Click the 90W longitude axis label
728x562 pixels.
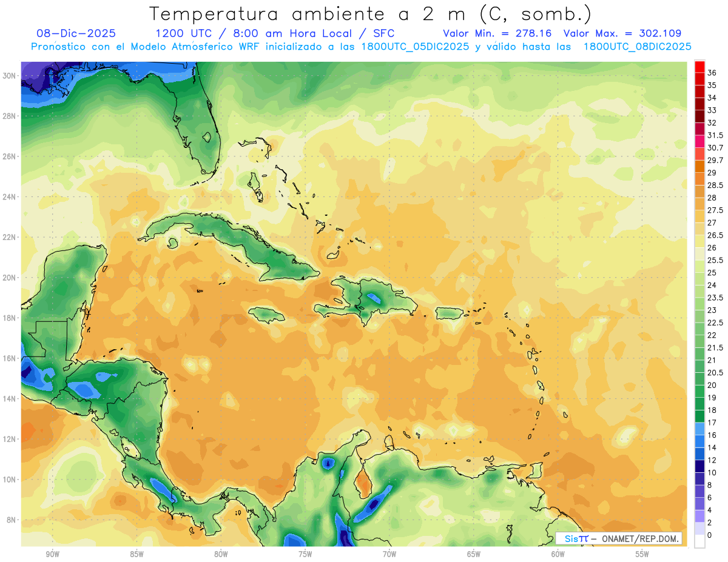tap(52, 555)
